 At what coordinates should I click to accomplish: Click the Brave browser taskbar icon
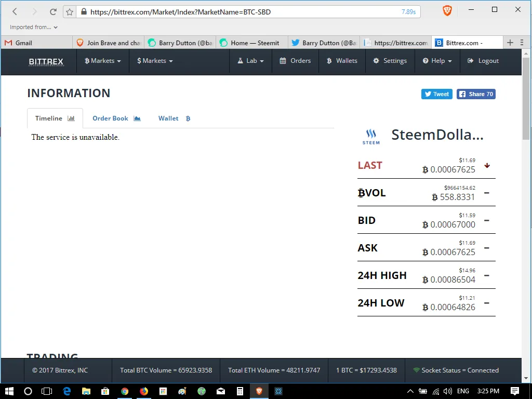(259, 391)
